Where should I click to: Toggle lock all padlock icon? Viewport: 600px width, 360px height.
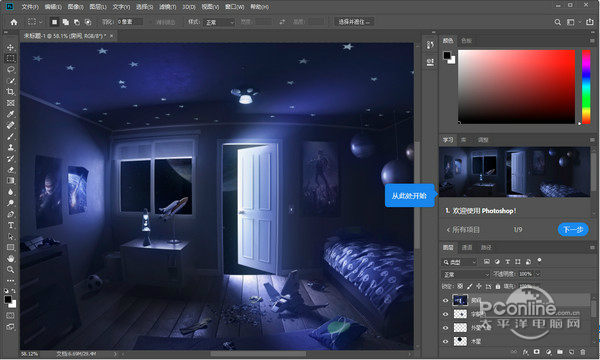[x=498, y=286]
